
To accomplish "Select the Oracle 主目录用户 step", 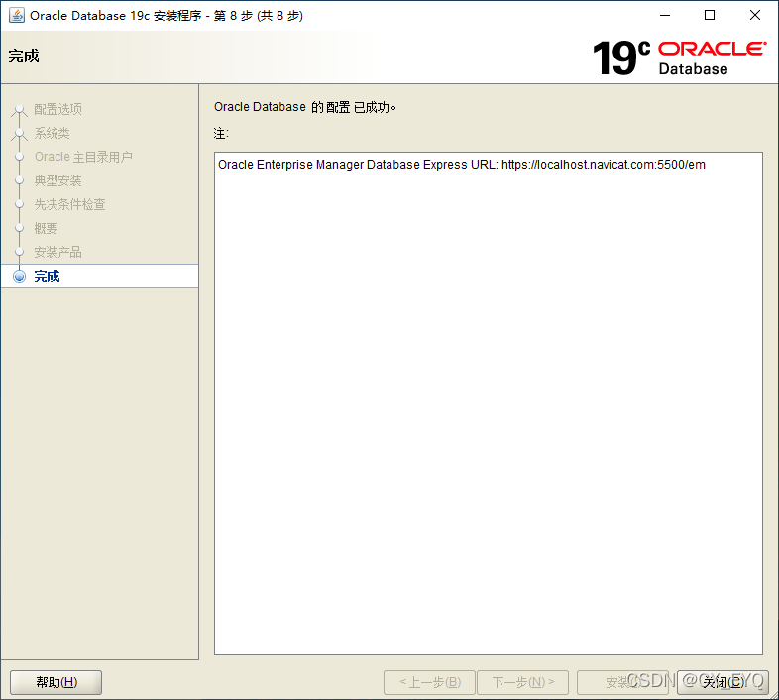I will click(x=83, y=157).
